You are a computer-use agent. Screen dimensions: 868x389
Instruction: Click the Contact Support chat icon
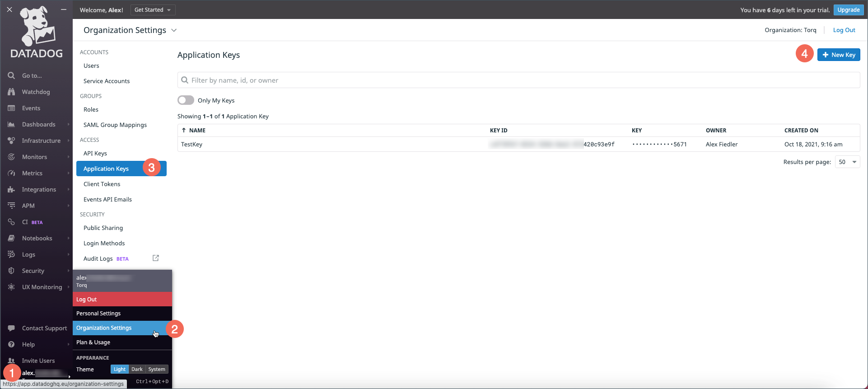point(11,328)
